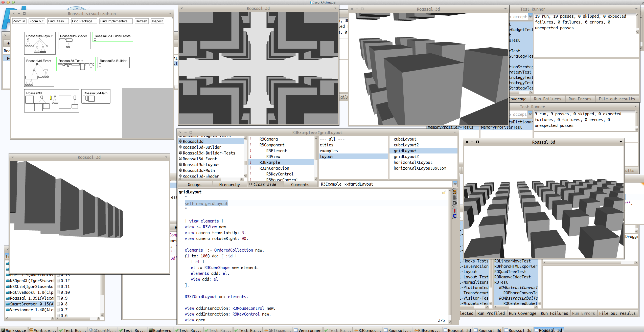The image size is (644, 332).
Task: Click the Roassal3d-Event package icon
Action: point(180,159)
